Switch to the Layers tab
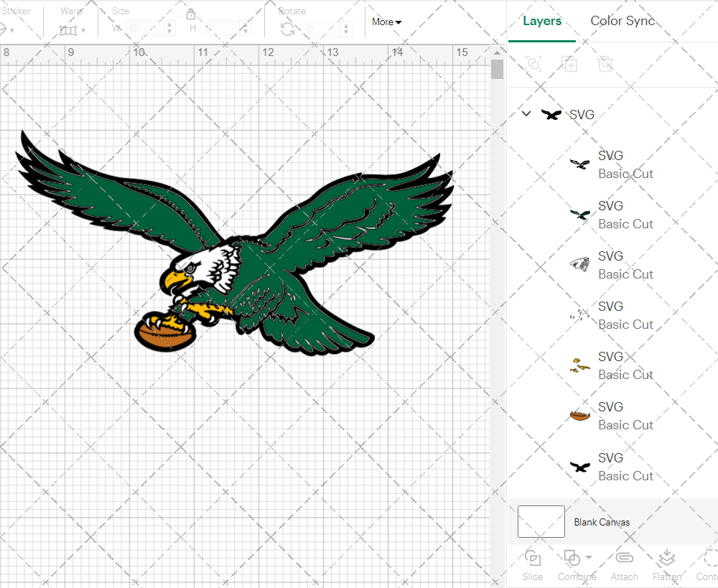The image size is (718, 588). [541, 21]
